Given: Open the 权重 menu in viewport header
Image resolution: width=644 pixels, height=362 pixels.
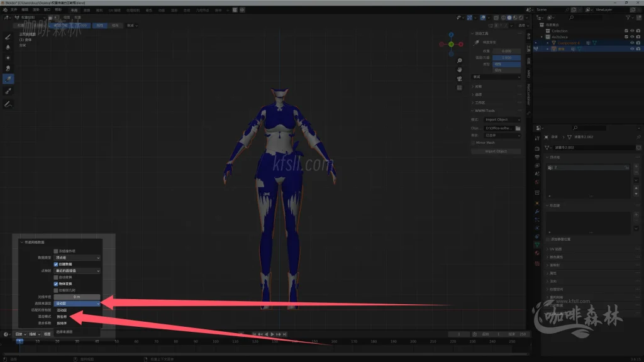Looking at the screenshot, I should pos(77,18).
